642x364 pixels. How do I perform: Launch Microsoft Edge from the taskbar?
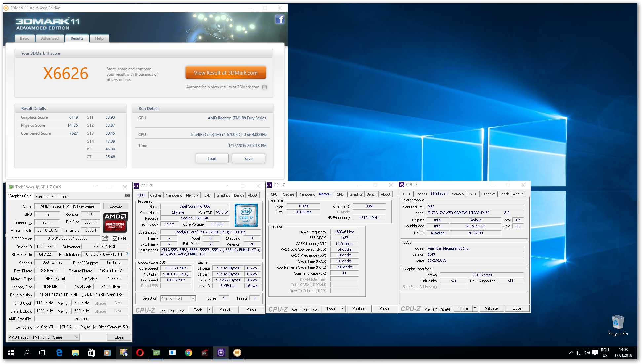[59, 353]
